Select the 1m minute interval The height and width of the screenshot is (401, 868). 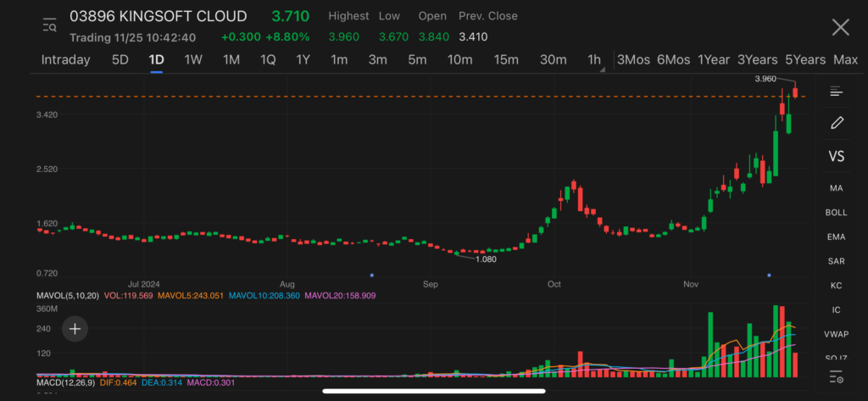[339, 60]
